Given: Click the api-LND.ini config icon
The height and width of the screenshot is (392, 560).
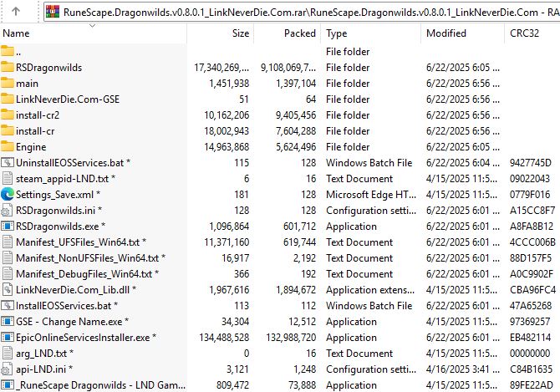Looking at the screenshot, I should pyautogui.click(x=8, y=369).
